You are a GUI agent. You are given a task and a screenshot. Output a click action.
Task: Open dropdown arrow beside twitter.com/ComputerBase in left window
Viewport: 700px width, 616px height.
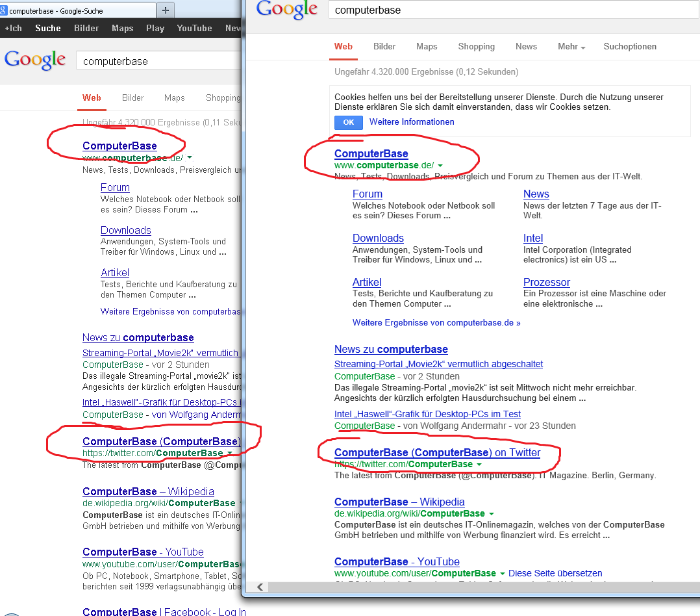click(230, 453)
